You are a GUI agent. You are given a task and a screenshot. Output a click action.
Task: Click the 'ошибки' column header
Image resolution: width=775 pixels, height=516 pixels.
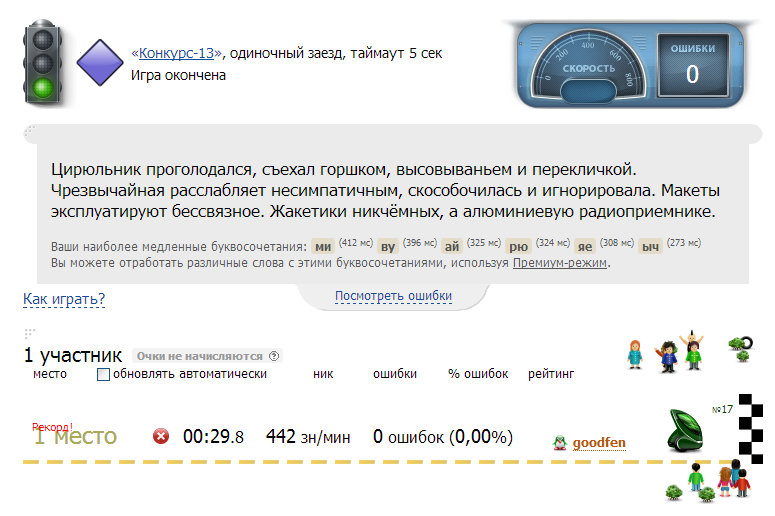395,374
